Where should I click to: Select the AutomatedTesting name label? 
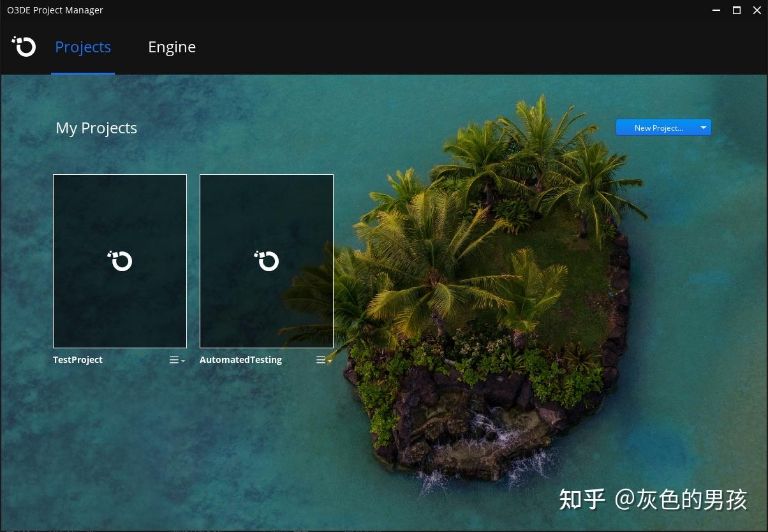coord(240,360)
